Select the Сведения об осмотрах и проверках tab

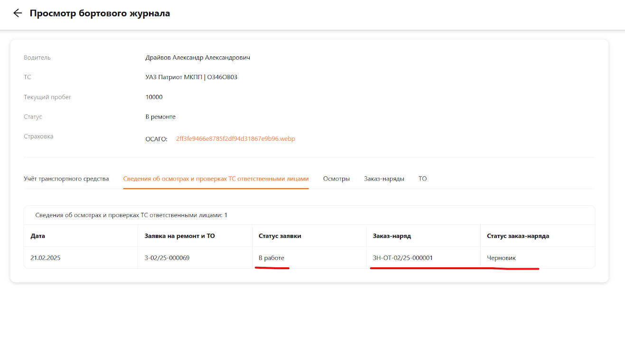coord(216,179)
